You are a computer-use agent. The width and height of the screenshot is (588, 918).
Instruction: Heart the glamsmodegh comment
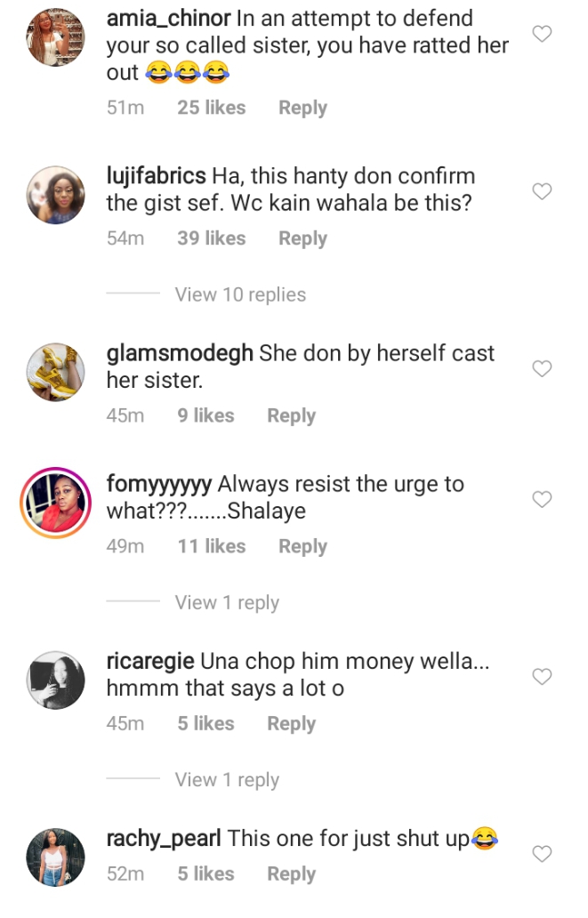[x=542, y=369]
